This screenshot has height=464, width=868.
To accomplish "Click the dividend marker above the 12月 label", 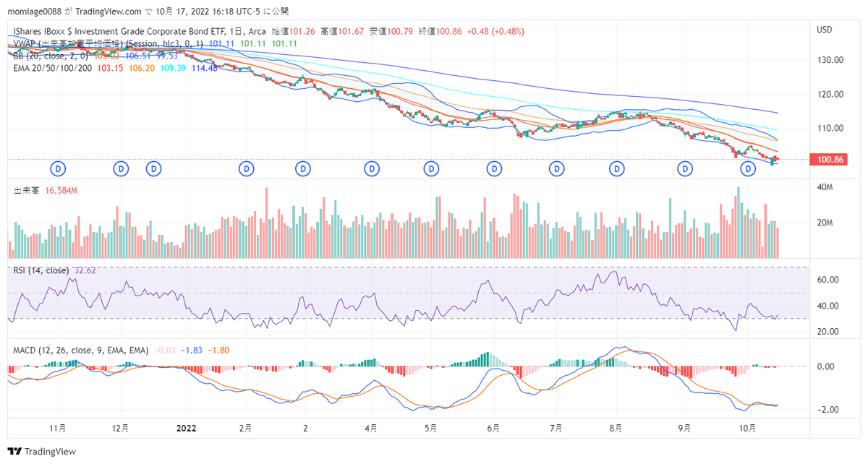I will pyautogui.click(x=121, y=168).
